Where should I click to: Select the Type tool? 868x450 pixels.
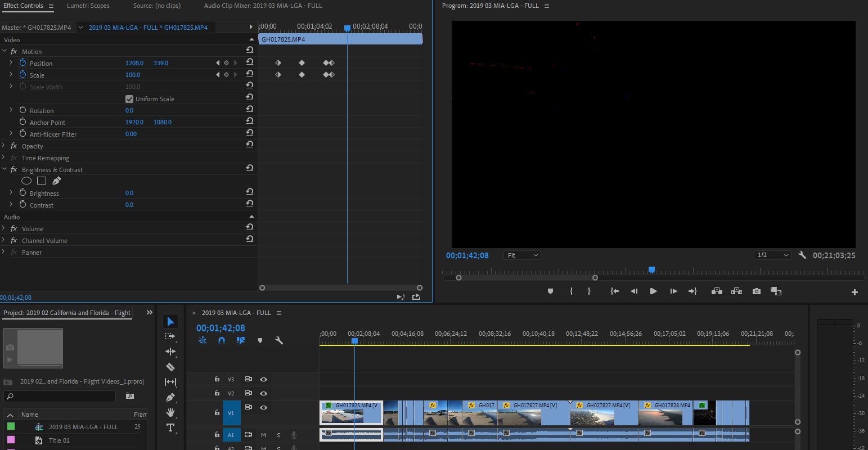point(170,427)
